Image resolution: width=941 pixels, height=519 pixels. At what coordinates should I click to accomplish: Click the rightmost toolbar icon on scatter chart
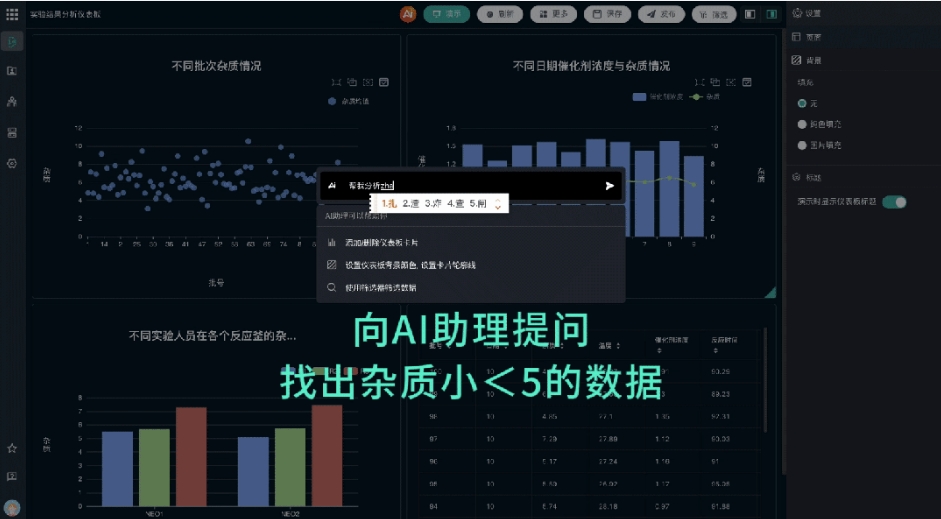click(383, 82)
